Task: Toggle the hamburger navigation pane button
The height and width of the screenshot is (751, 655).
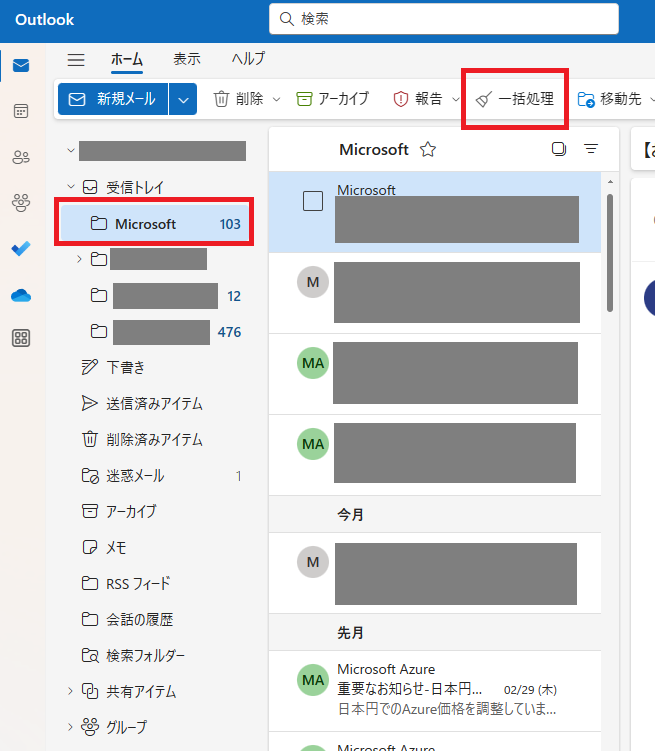Action: pyautogui.click(x=76, y=59)
